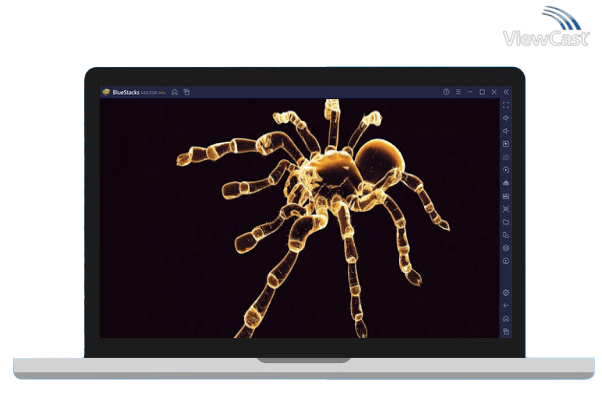Click the hexagon cube sidebar icon
Image resolution: width=602 pixels, height=414 pixels.
(506, 248)
